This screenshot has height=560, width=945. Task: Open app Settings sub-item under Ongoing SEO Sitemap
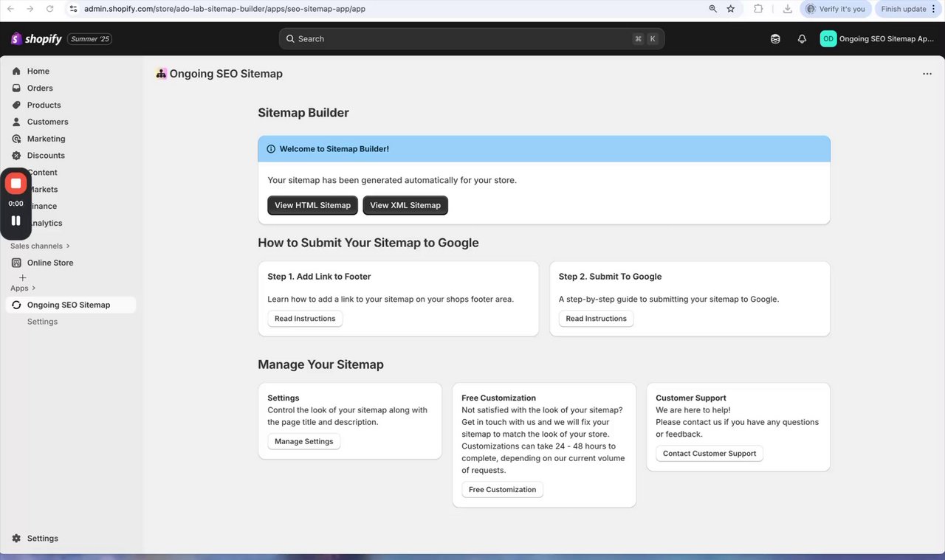coord(42,322)
